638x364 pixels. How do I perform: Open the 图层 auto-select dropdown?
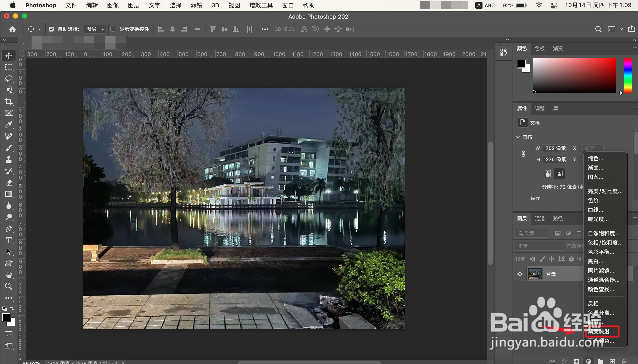coord(95,29)
